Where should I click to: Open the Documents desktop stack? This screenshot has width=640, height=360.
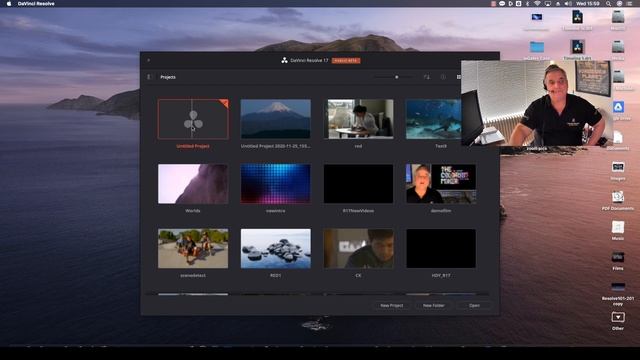(618, 137)
